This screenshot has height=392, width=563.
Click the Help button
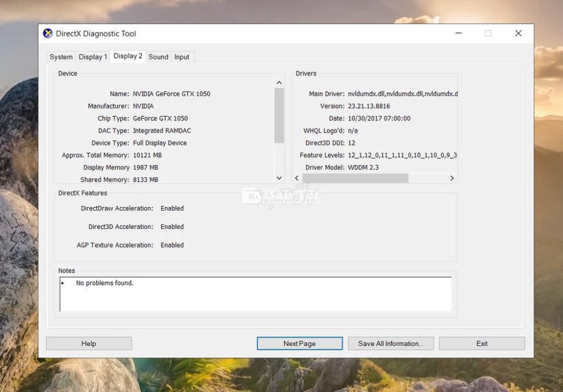[89, 343]
